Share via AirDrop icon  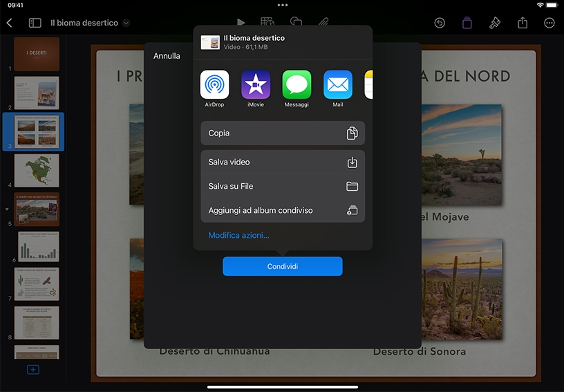click(214, 84)
